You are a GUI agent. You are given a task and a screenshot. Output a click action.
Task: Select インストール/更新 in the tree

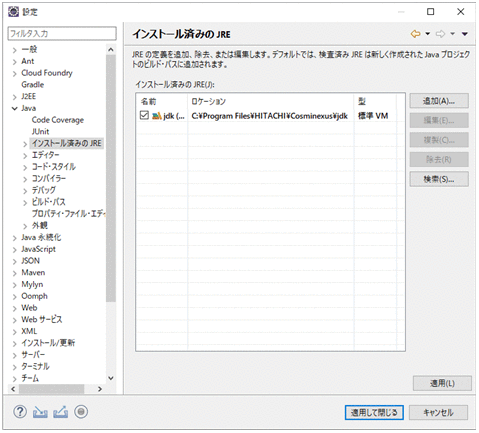tap(48, 343)
